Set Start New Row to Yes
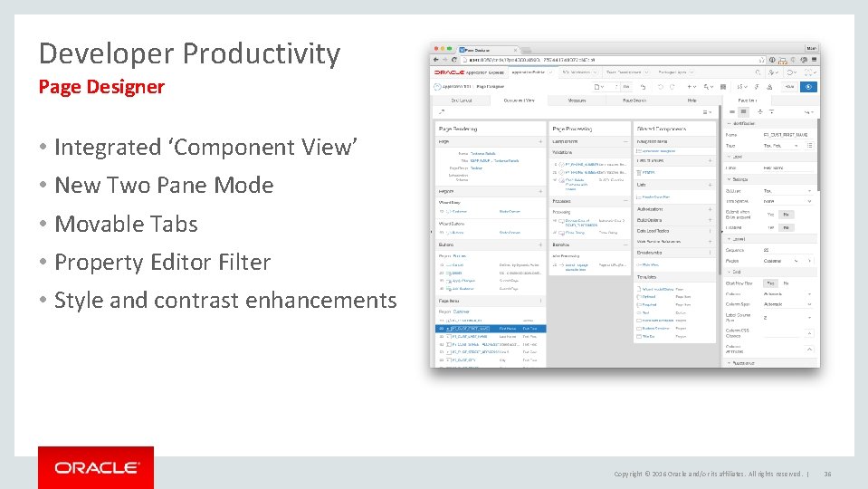This screenshot has height=489, width=868. 770,283
